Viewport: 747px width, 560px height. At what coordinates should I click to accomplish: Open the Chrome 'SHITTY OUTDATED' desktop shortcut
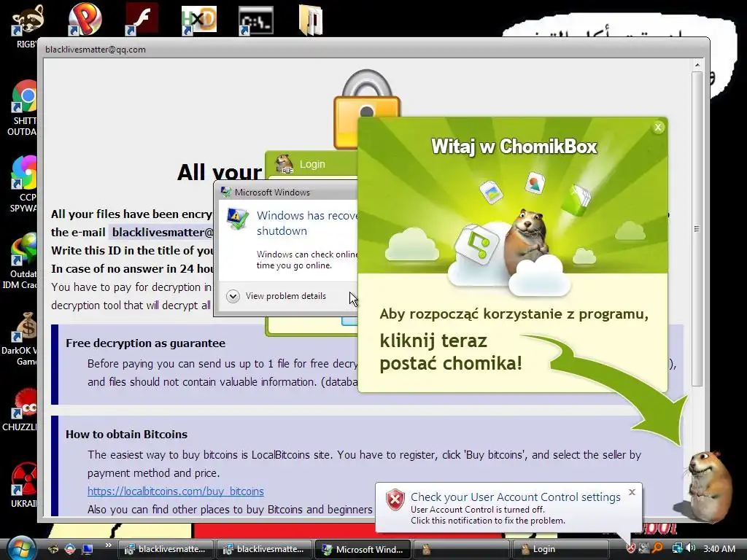pos(24,108)
